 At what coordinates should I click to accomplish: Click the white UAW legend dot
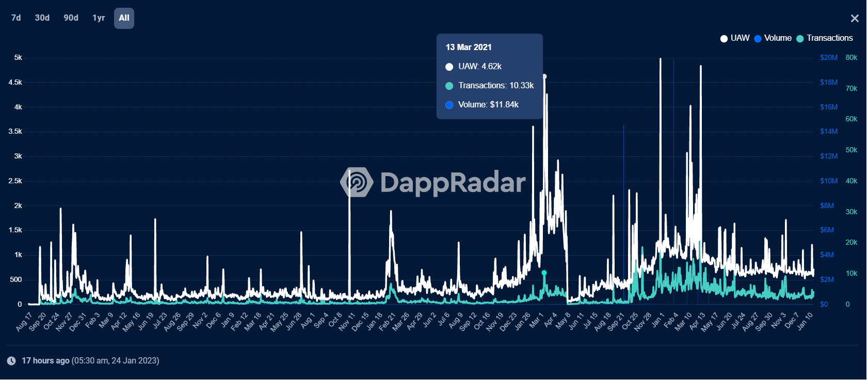click(x=724, y=39)
